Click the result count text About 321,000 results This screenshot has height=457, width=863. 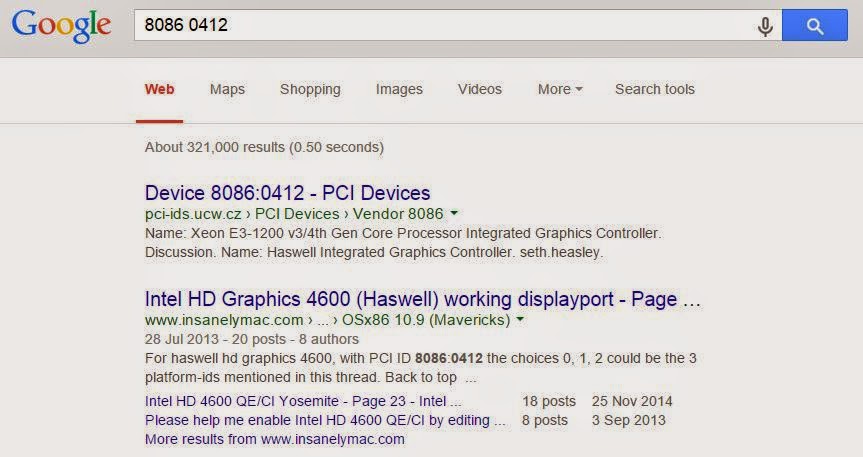(x=264, y=148)
